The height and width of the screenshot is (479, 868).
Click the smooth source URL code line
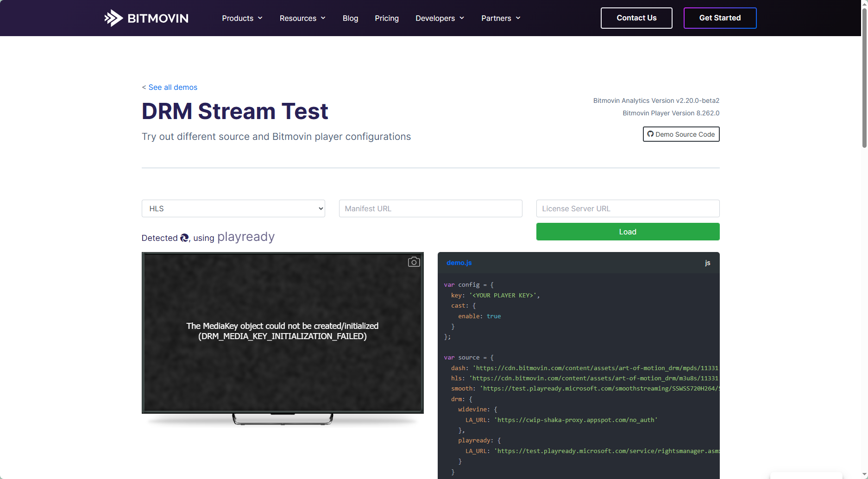point(585,388)
